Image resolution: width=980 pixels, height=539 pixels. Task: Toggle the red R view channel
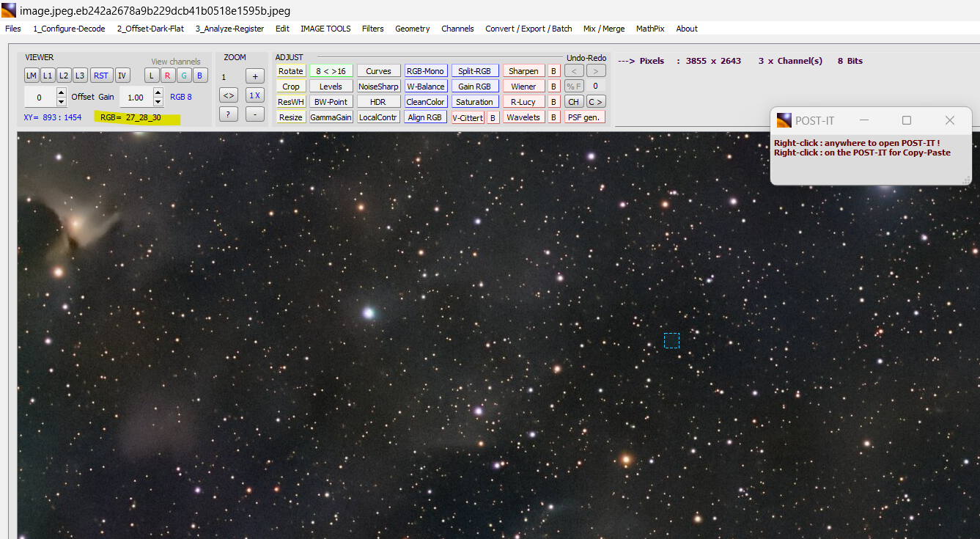[x=167, y=76]
